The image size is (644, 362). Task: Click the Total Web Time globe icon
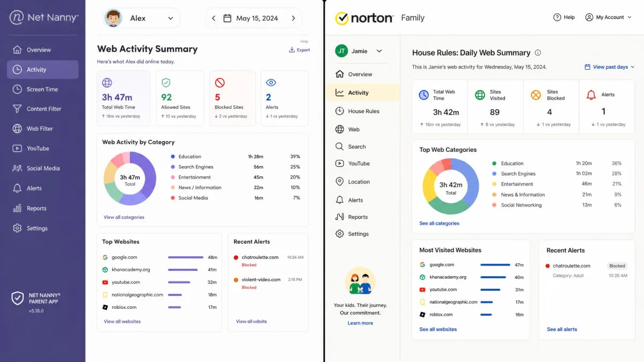107,83
